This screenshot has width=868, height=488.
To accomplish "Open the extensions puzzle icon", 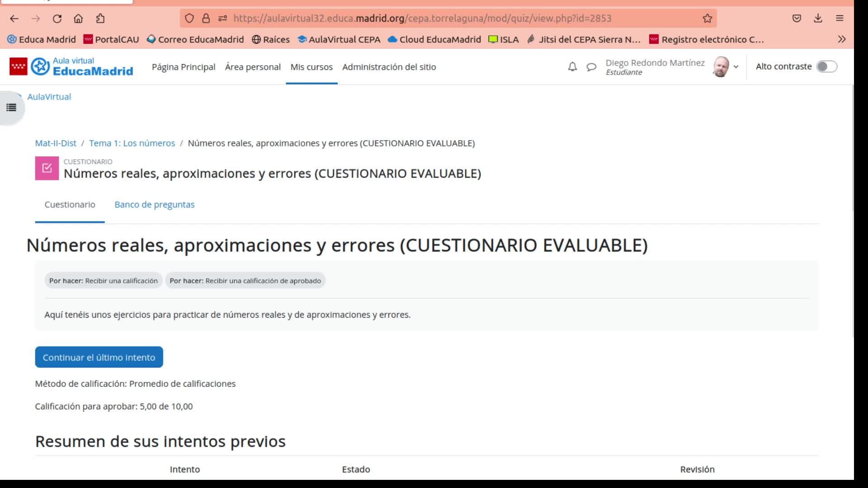I will 100,19.
